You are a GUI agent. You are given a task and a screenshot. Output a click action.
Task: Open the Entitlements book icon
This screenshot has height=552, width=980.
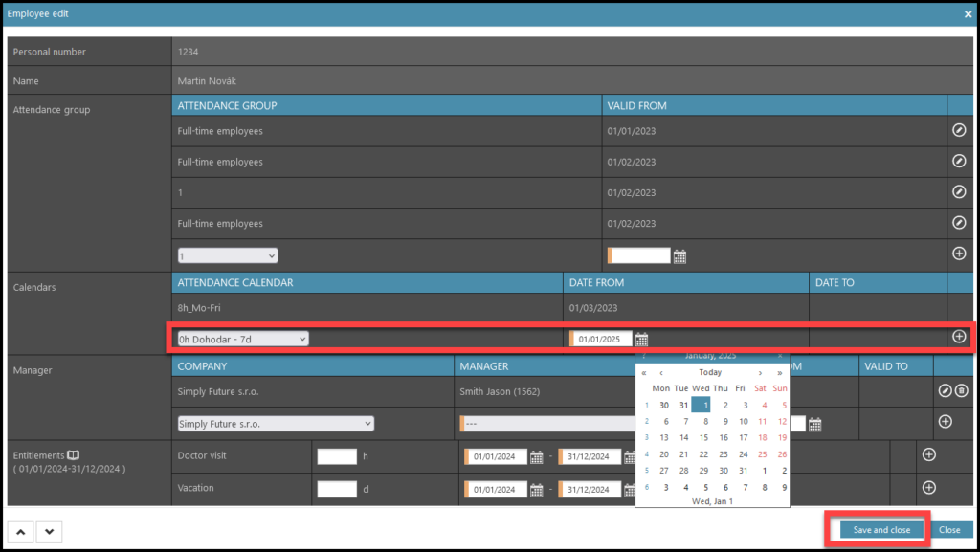tap(73, 455)
